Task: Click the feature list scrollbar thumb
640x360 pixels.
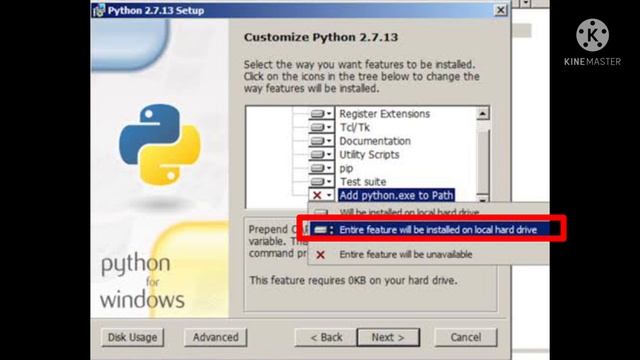Action: coord(483,162)
